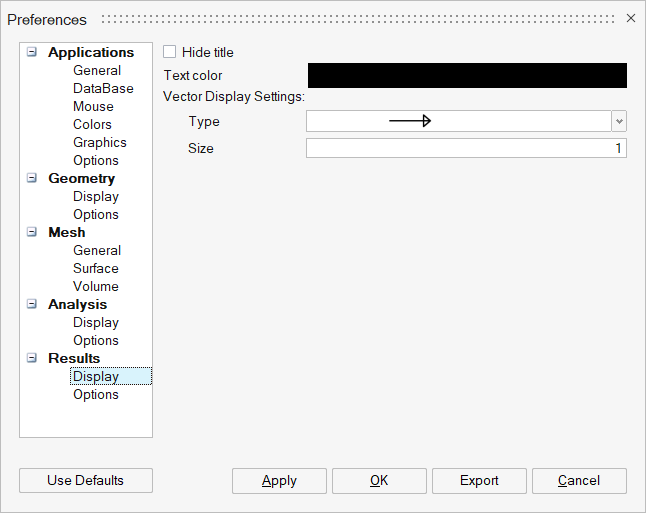The height and width of the screenshot is (513, 646).
Task: Open the black Text color swatch
Action: click(466, 76)
